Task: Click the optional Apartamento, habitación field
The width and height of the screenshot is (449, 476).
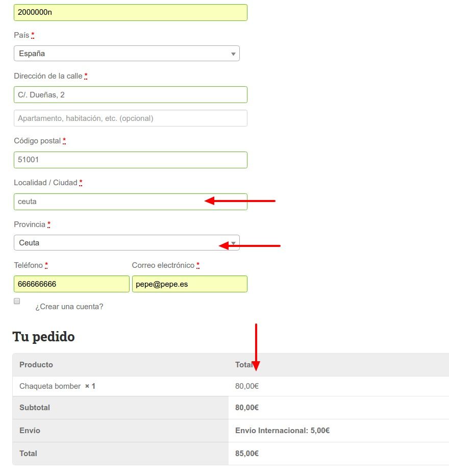Action: pos(131,118)
